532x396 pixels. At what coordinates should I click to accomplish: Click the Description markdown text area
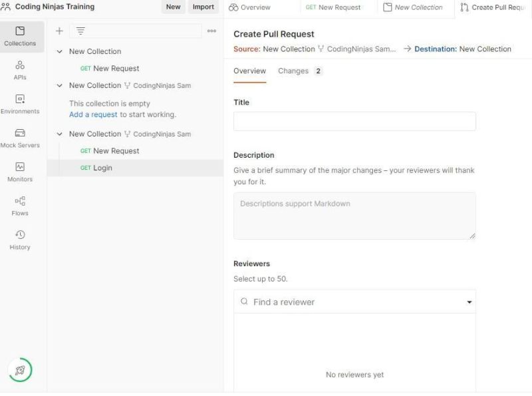[354, 214]
